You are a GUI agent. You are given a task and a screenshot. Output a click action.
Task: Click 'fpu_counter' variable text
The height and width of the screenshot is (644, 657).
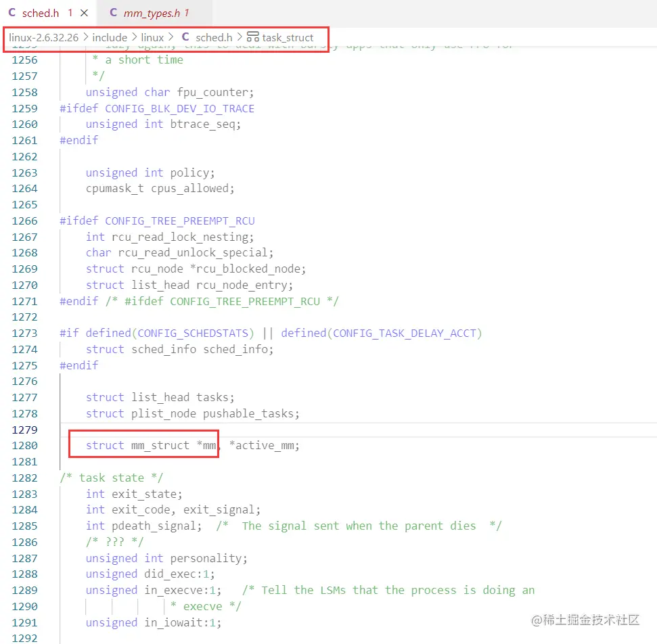click(x=213, y=92)
